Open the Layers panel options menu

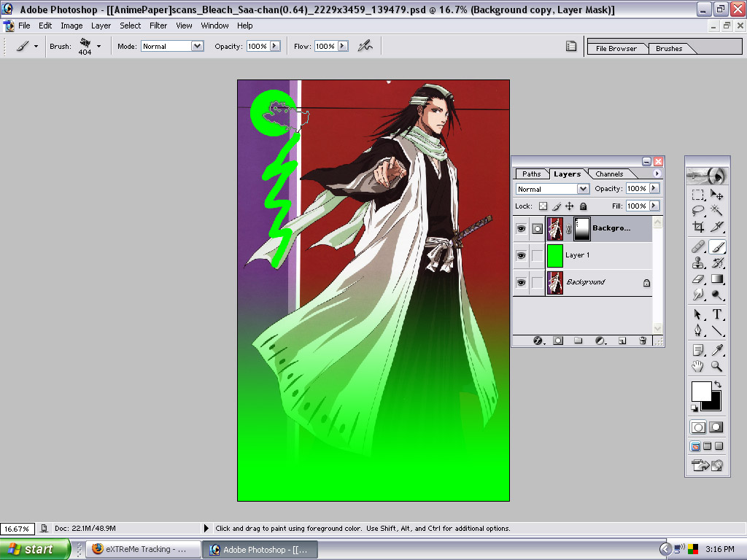pos(657,174)
